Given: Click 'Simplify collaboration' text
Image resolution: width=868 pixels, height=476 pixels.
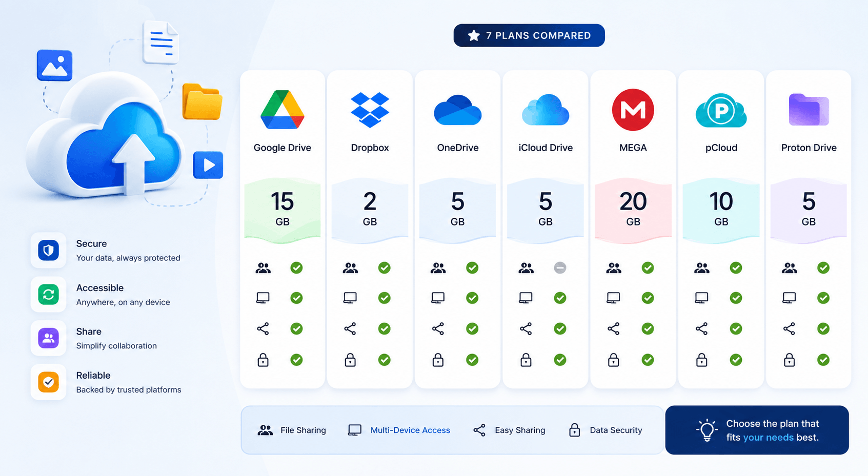Looking at the screenshot, I should (x=116, y=346).
